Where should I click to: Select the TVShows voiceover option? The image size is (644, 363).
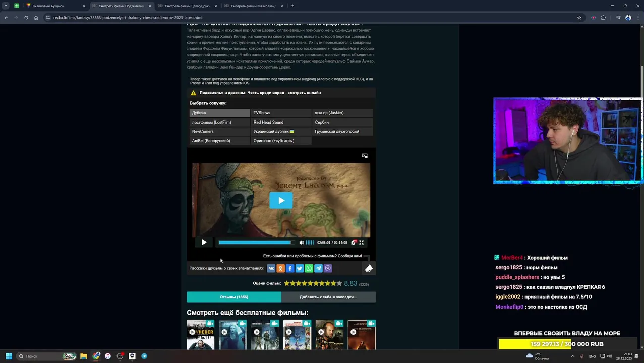(x=281, y=113)
